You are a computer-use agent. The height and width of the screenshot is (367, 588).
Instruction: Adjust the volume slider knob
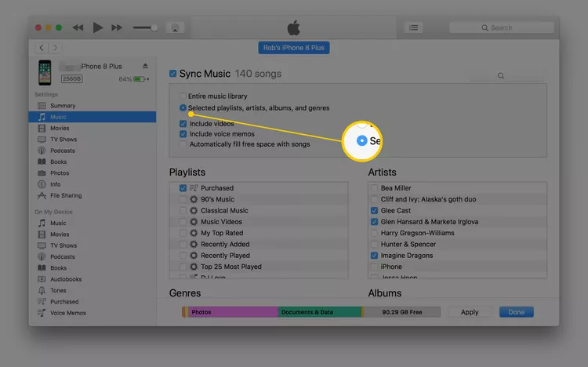click(154, 27)
